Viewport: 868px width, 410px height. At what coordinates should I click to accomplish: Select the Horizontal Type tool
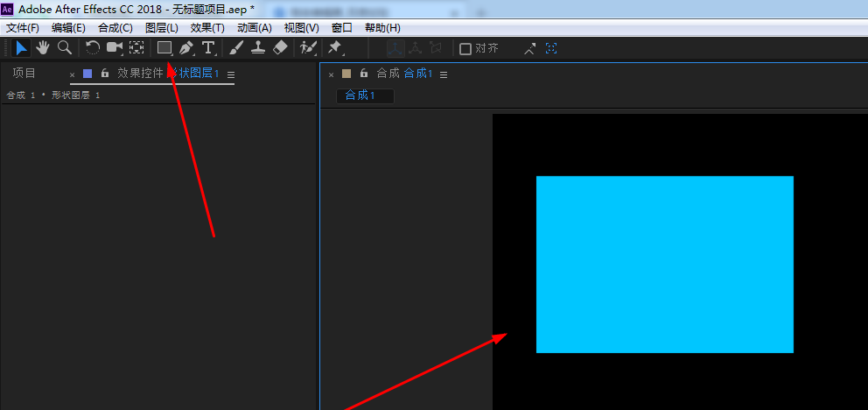pyautogui.click(x=208, y=48)
